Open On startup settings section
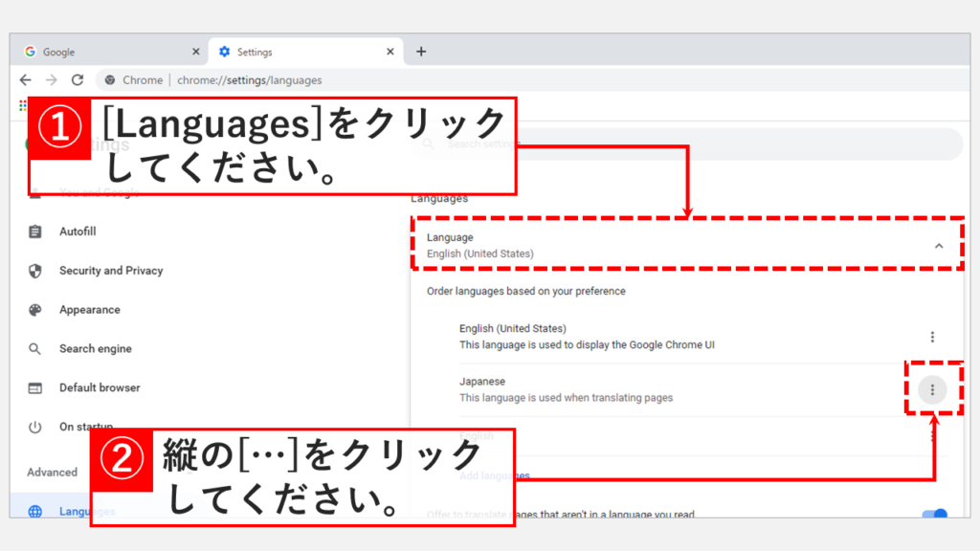 (86, 427)
